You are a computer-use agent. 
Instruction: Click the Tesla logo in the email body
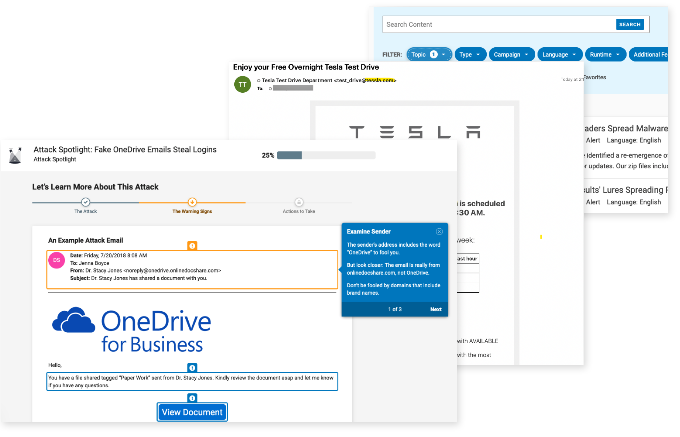(415, 132)
